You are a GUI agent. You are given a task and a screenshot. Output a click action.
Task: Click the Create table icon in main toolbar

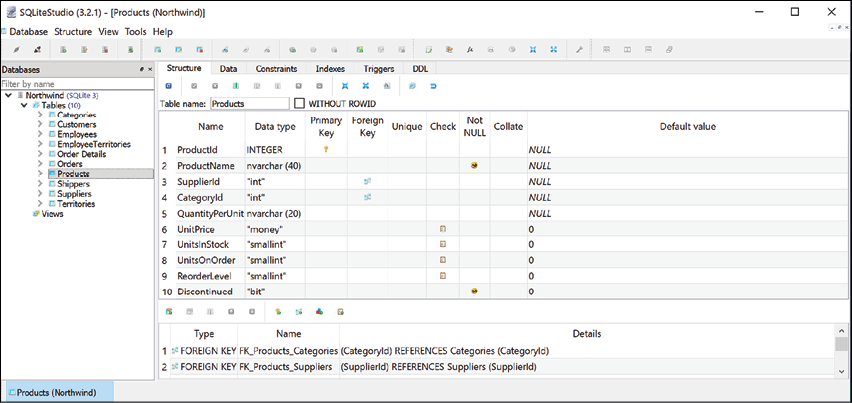pos(158,49)
